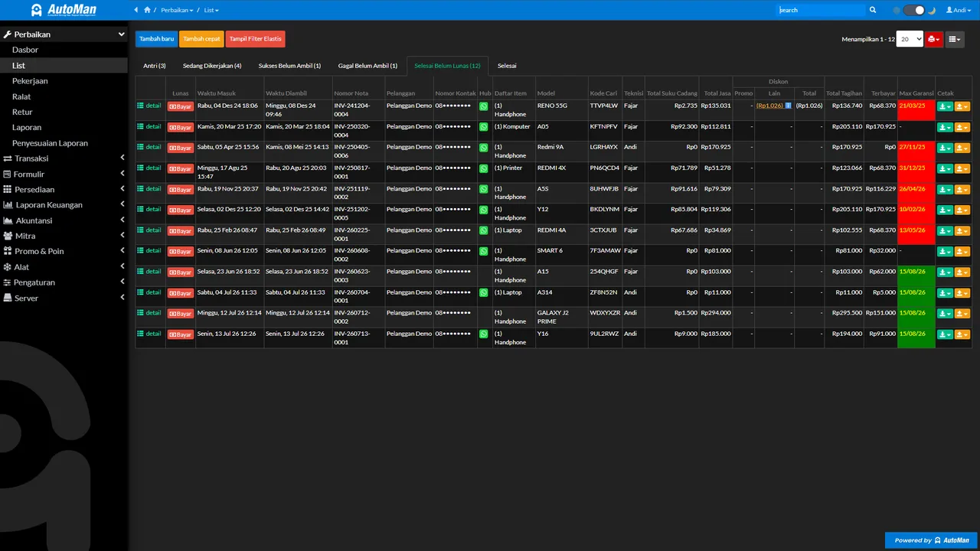Image resolution: width=980 pixels, height=551 pixels.
Task: Open the column view dropdown button
Action: click(x=954, y=39)
